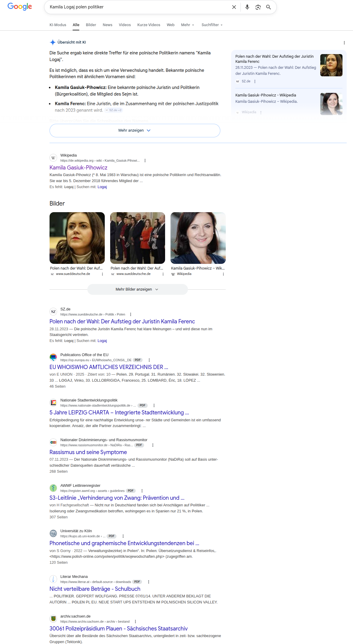
Task: Open the Google logo homepage
Action: (x=20, y=7)
